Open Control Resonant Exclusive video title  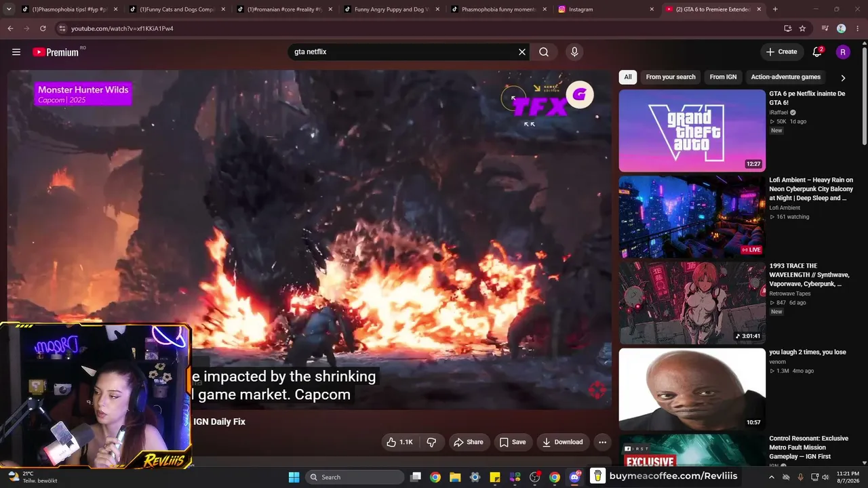tap(809, 447)
